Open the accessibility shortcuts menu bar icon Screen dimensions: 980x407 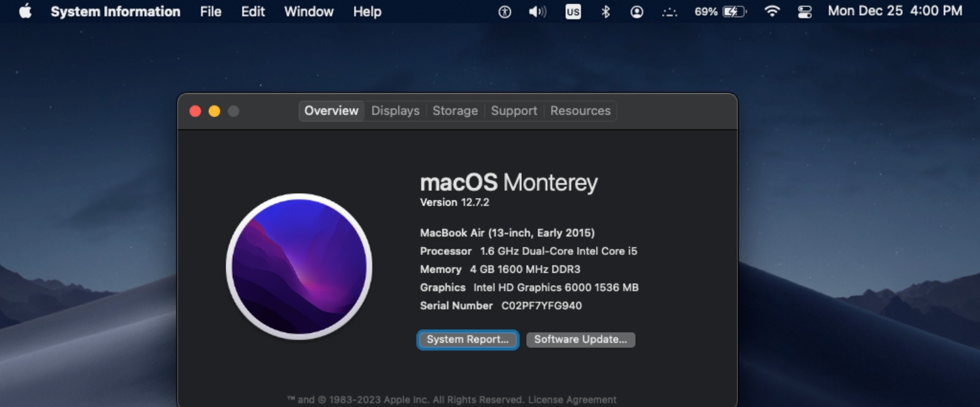click(505, 12)
